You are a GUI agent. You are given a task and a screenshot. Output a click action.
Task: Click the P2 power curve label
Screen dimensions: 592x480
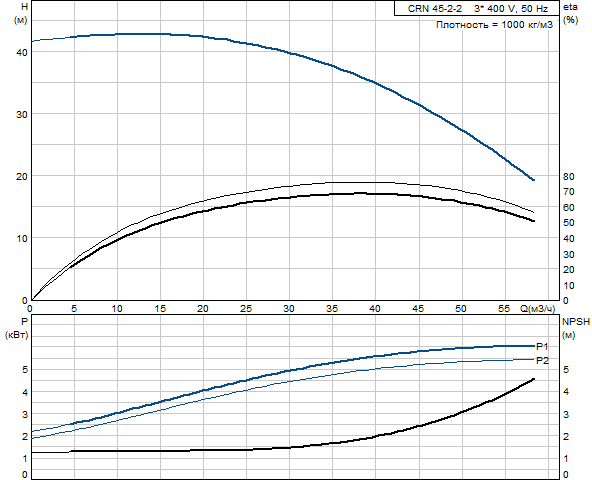pyautogui.click(x=542, y=361)
